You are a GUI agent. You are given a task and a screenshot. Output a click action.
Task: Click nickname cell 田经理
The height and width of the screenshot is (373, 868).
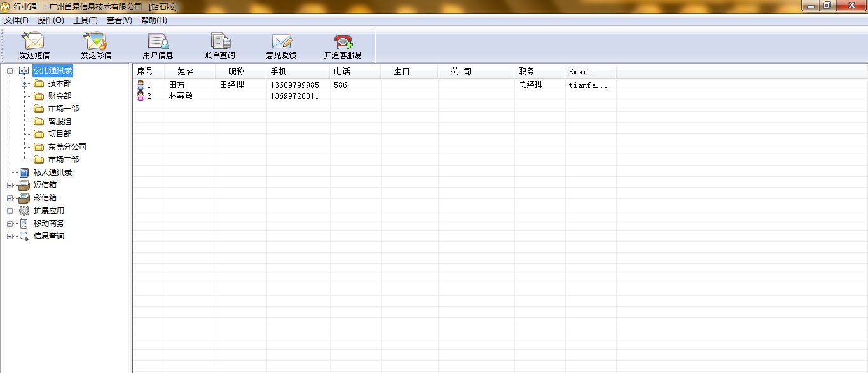pos(232,85)
